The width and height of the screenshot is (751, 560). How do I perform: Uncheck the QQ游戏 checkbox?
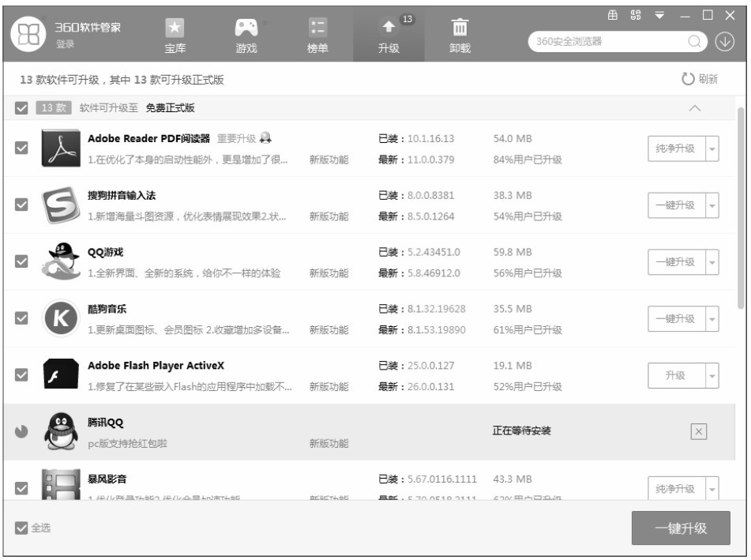[x=21, y=261]
